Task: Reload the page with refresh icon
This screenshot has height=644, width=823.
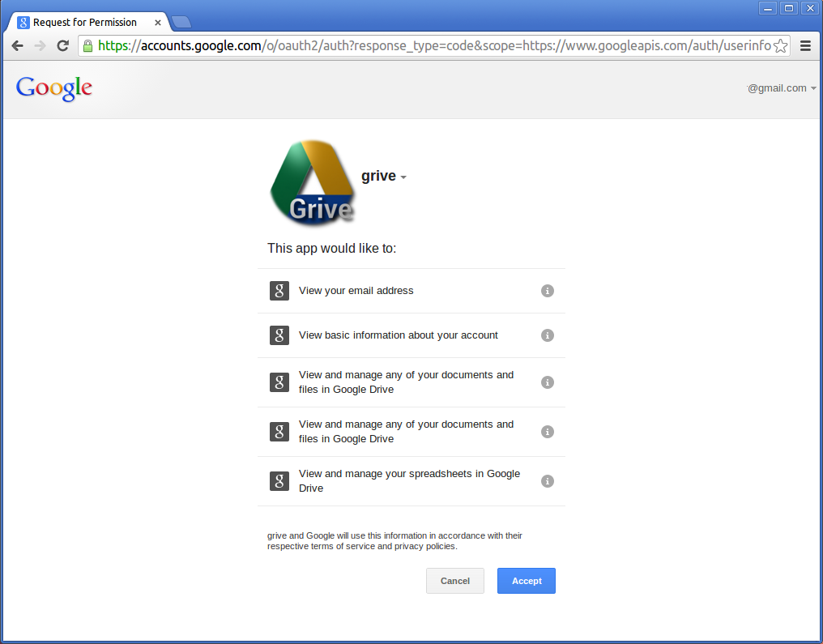Action: [x=63, y=45]
